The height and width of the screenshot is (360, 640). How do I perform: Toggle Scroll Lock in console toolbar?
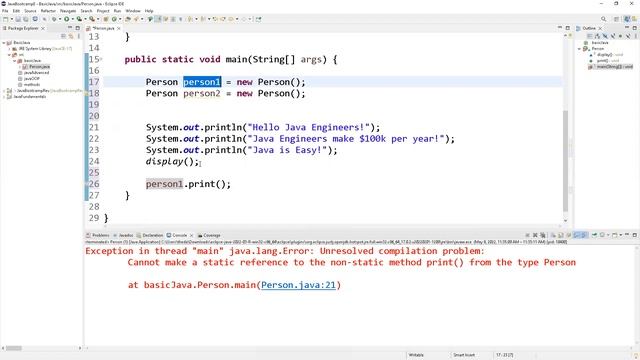(561, 235)
